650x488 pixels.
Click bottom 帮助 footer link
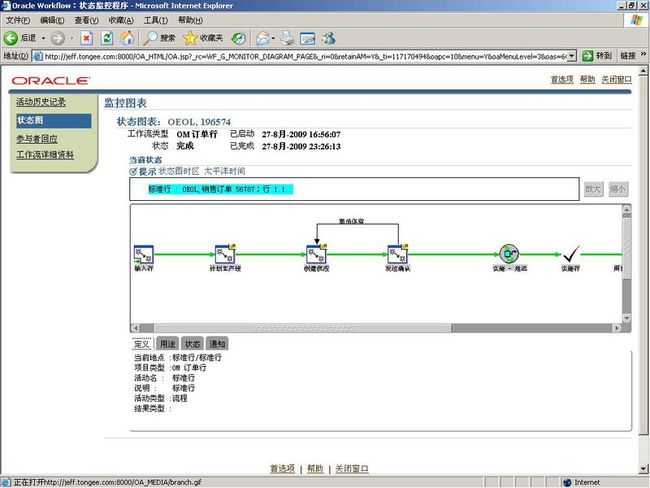coord(315,469)
